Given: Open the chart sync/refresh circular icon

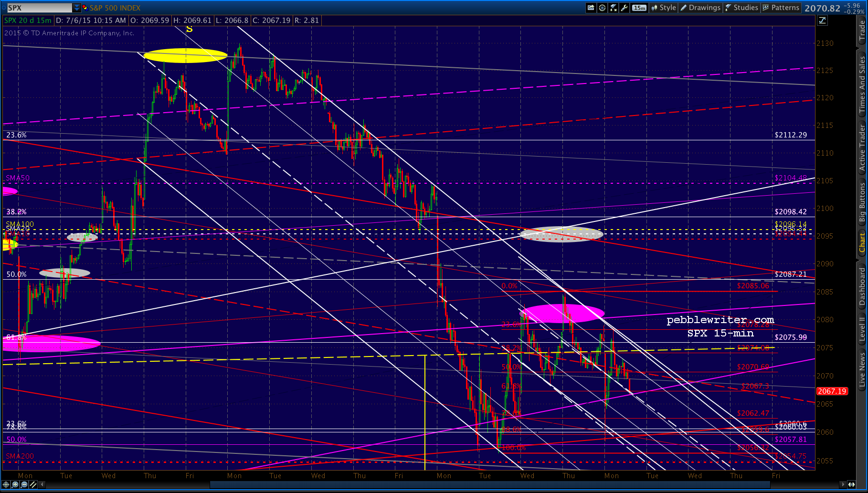Looking at the screenshot, I should coord(603,8).
